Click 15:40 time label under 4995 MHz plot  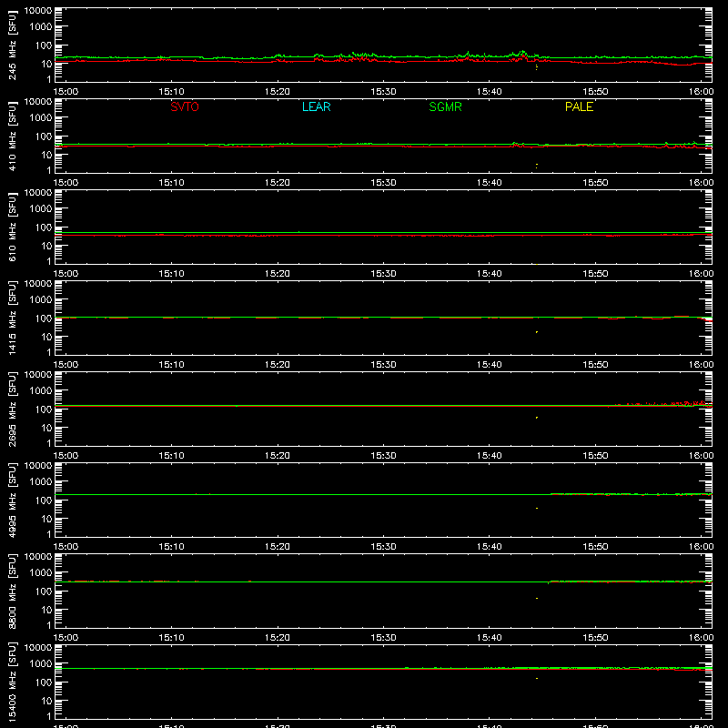(x=490, y=547)
